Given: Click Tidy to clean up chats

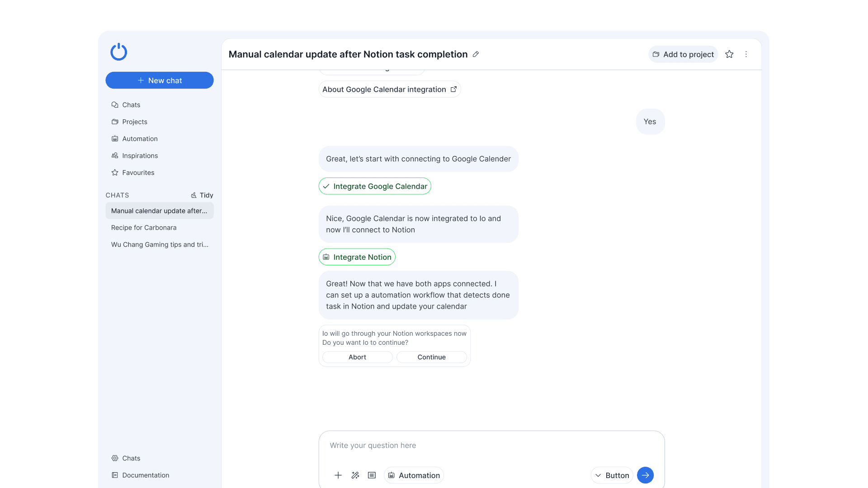Looking at the screenshot, I should (x=202, y=195).
